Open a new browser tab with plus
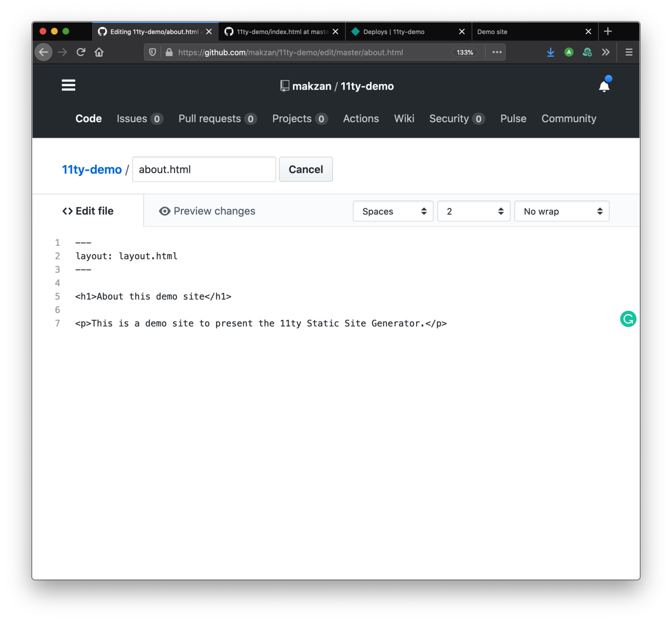The width and height of the screenshot is (672, 622). click(608, 31)
